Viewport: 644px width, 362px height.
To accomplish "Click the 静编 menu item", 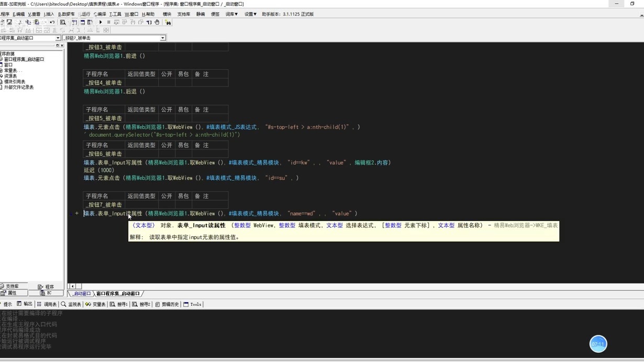I will coord(201,14).
